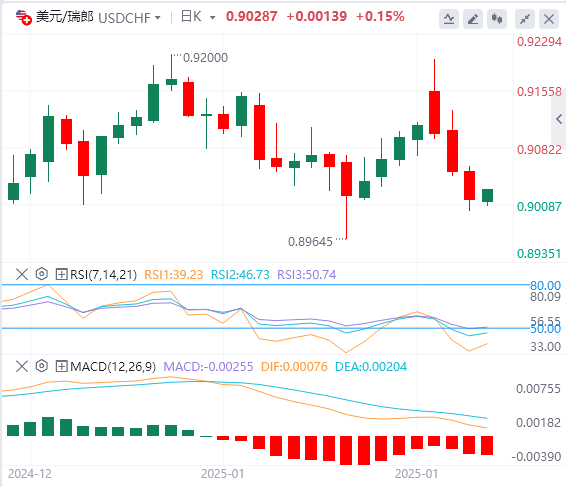Image resolution: width=566 pixels, height=487 pixels.
Task: Click the 美元/瑞郎 pair name
Action: click(65, 17)
